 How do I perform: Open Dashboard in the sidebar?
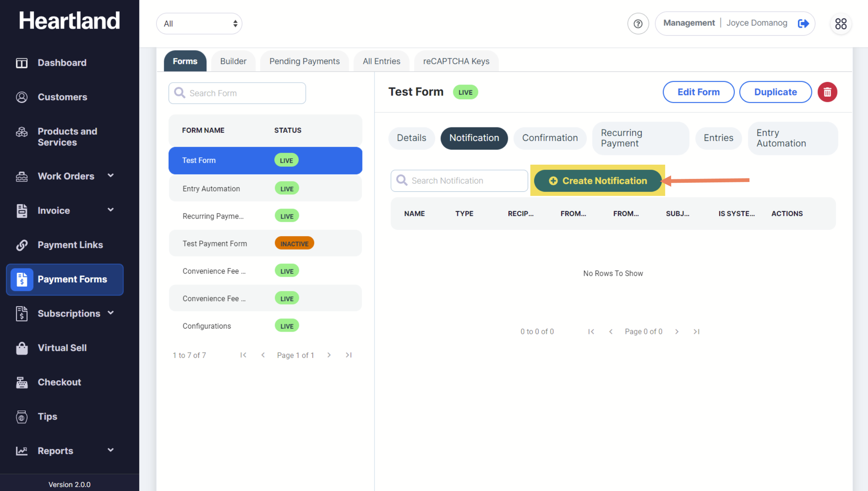coord(62,63)
